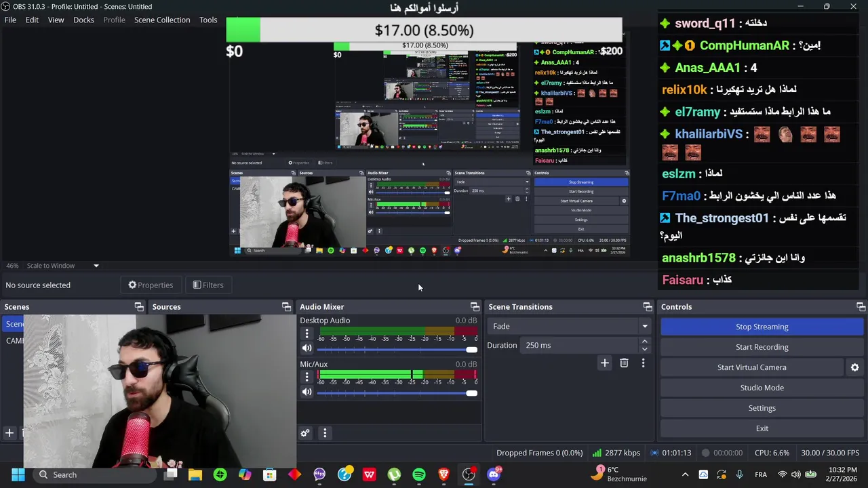The image size is (868, 488).
Task: Mute Desktop Audio speaker toggle
Action: click(307, 348)
